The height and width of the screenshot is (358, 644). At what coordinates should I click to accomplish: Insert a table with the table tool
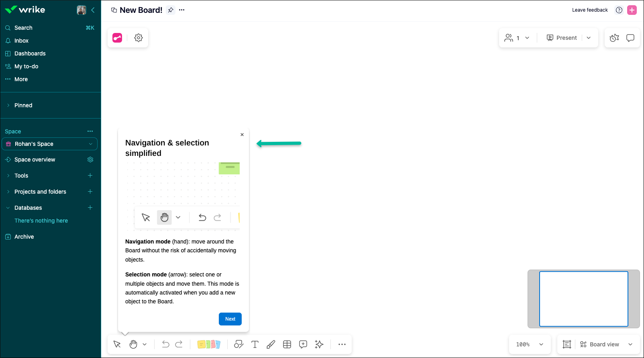pos(287,344)
